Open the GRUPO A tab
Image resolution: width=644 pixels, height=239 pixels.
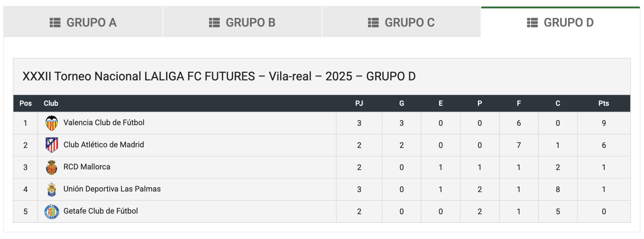point(83,22)
